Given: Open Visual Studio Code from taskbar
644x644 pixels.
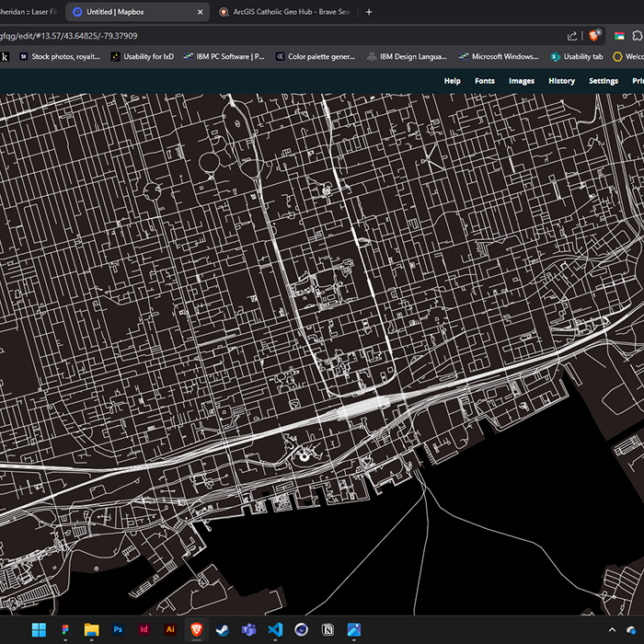Looking at the screenshot, I should pos(274,630).
